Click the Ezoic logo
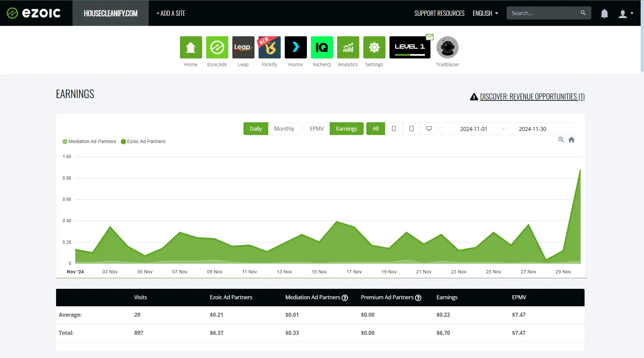This screenshot has width=644, height=358. [x=34, y=13]
